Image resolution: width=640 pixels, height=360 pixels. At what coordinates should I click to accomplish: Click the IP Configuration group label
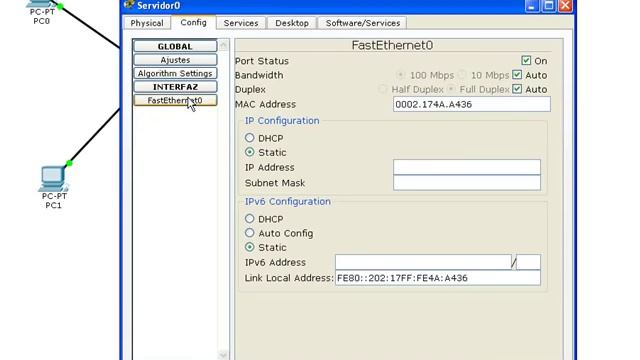click(282, 120)
